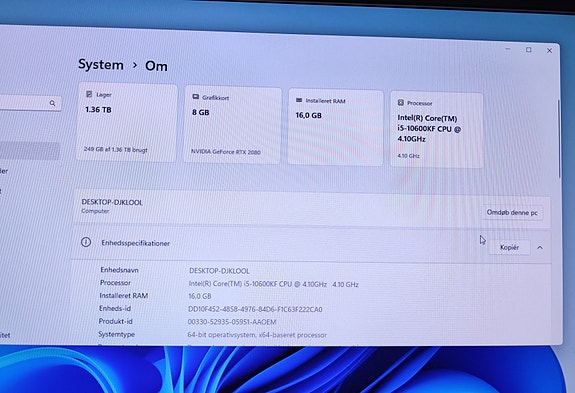Image resolution: width=575 pixels, height=393 pixels.
Task: Click the Installeret RAM icon
Action: coord(299,100)
